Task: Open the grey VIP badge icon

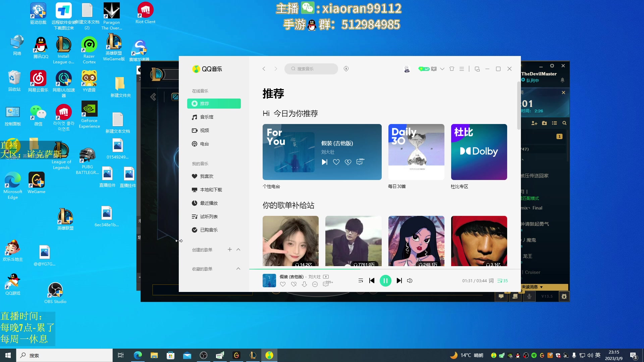Action: point(434,69)
